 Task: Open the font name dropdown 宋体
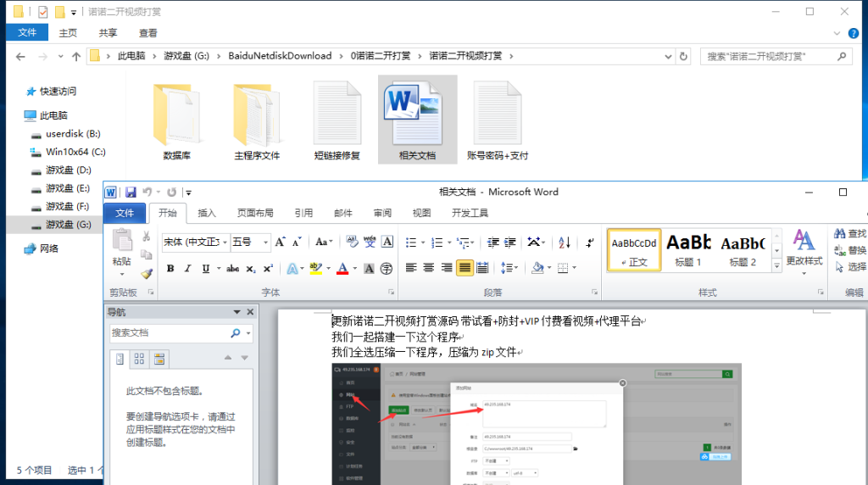[x=225, y=242]
